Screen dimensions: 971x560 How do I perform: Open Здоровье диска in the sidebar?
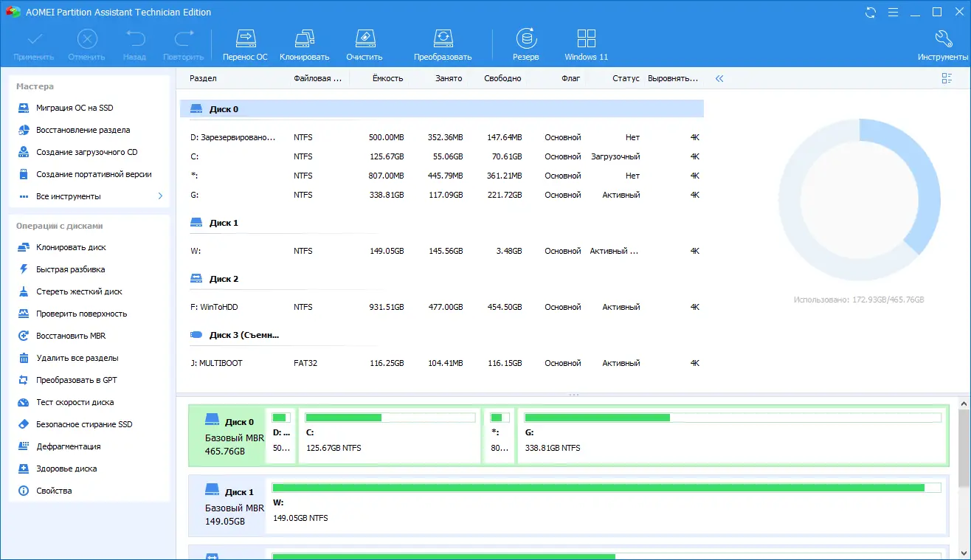coord(57,469)
